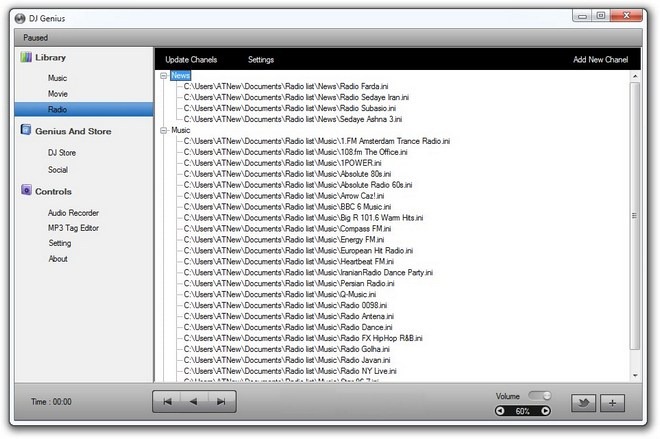The height and width of the screenshot is (439, 660).
Task: Toggle the Volume mute switch
Action: (540, 396)
